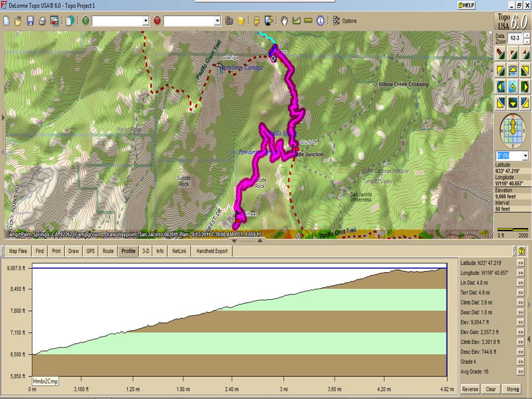
Task: Click the Print icon in the toolbar
Action: coord(42,21)
